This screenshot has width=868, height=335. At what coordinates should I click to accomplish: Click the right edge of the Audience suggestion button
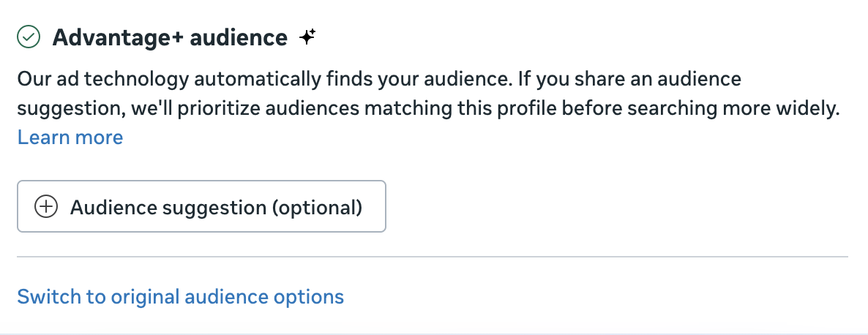(x=379, y=207)
